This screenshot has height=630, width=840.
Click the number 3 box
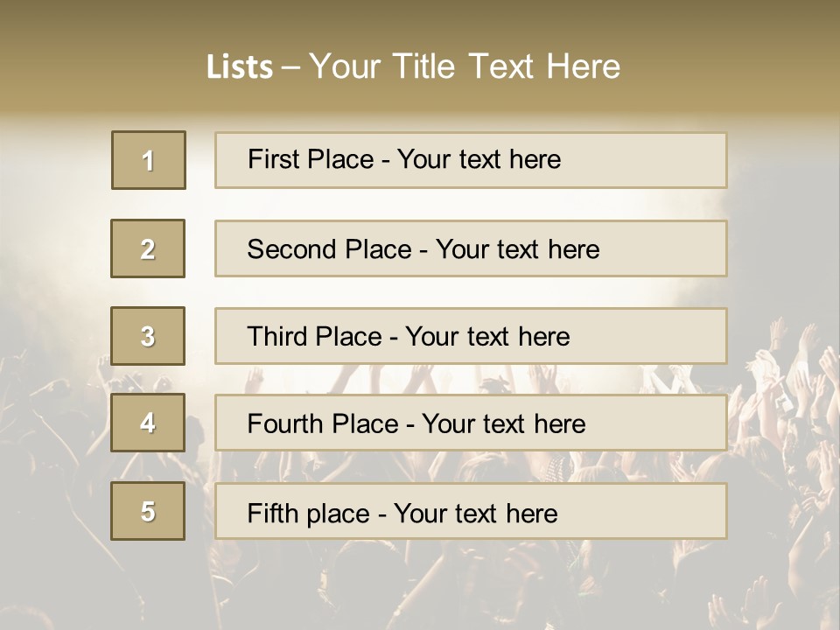[148, 336]
